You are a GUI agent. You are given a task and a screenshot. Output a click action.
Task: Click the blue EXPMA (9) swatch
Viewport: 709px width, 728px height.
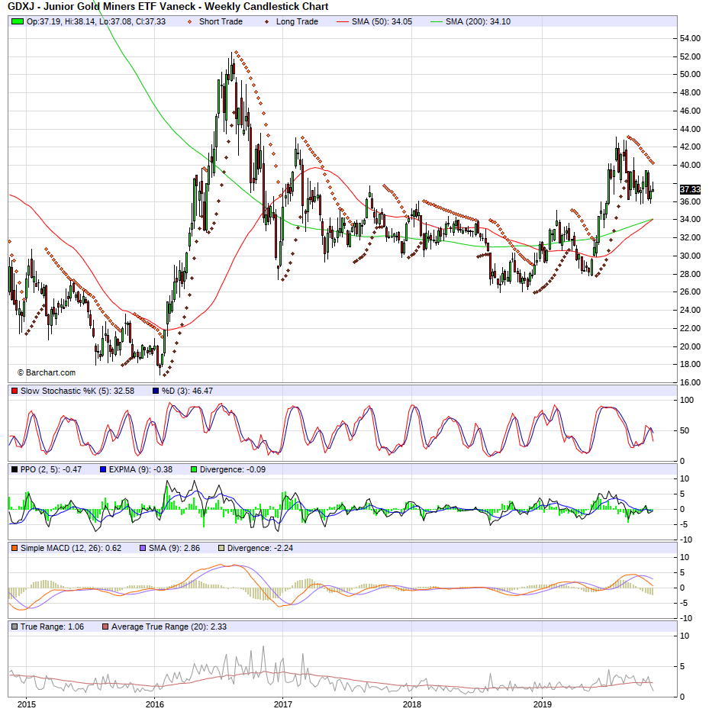[x=103, y=469]
